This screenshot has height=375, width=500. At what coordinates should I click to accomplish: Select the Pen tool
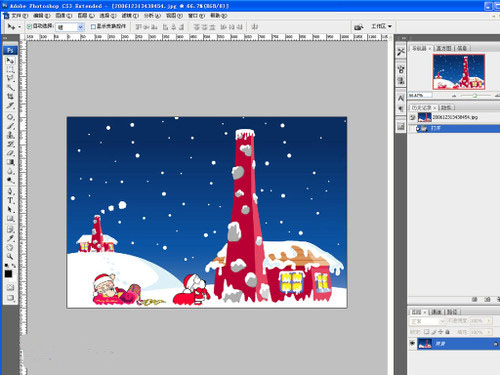click(x=10, y=191)
